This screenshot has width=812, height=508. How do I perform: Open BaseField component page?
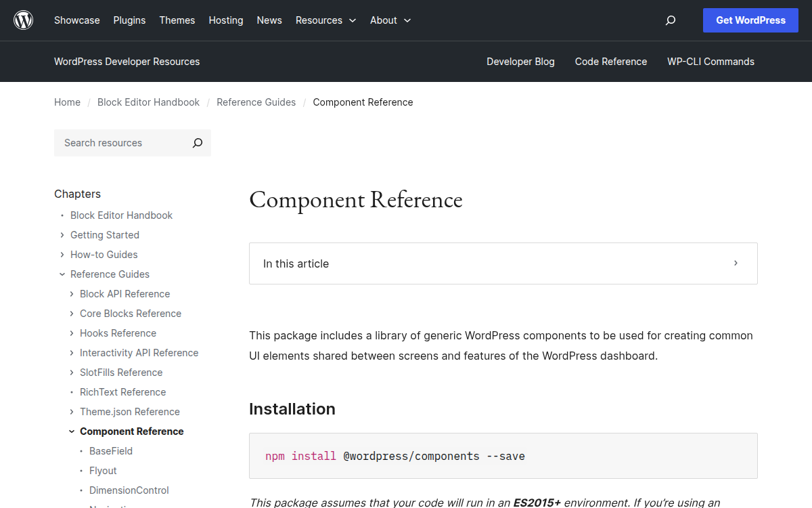(111, 451)
